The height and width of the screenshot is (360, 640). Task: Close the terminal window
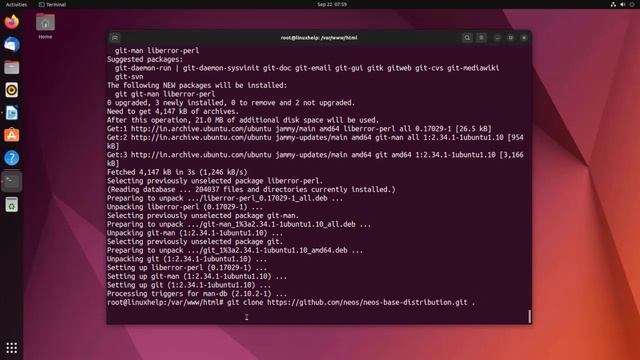point(524,38)
